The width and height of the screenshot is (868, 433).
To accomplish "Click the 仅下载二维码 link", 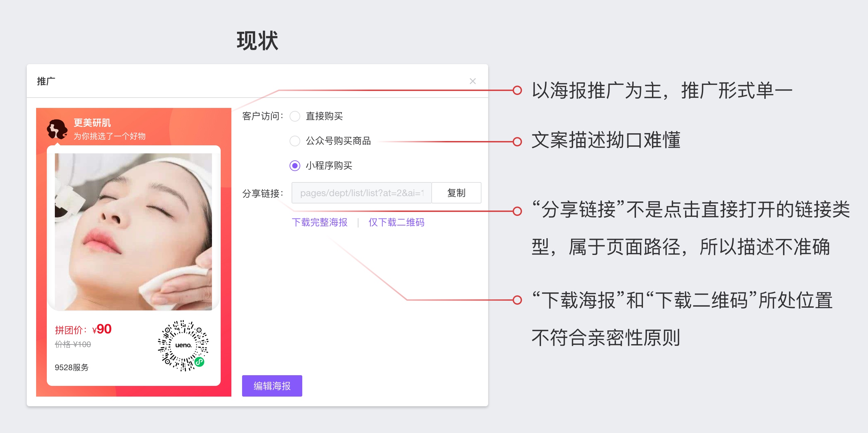I will pos(396,222).
